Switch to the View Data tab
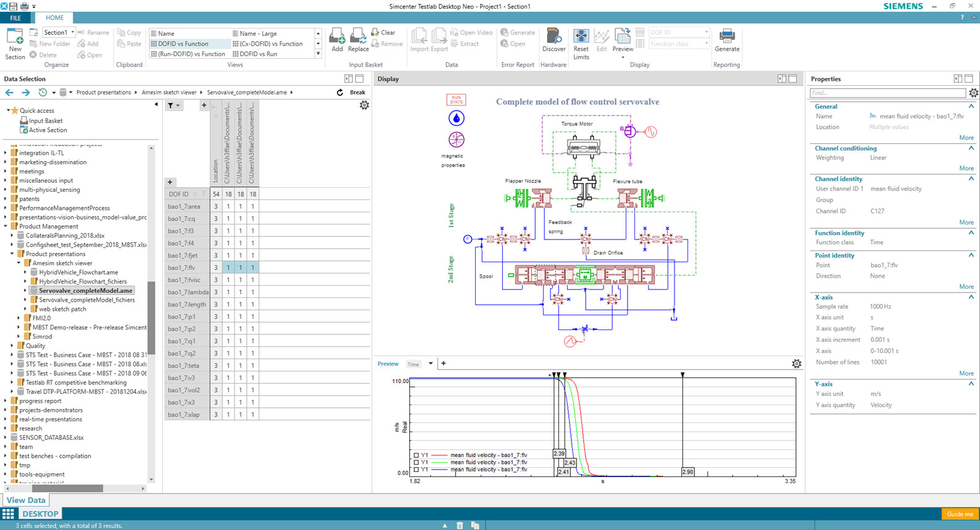The image size is (980, 530). [x=26, y=500]
